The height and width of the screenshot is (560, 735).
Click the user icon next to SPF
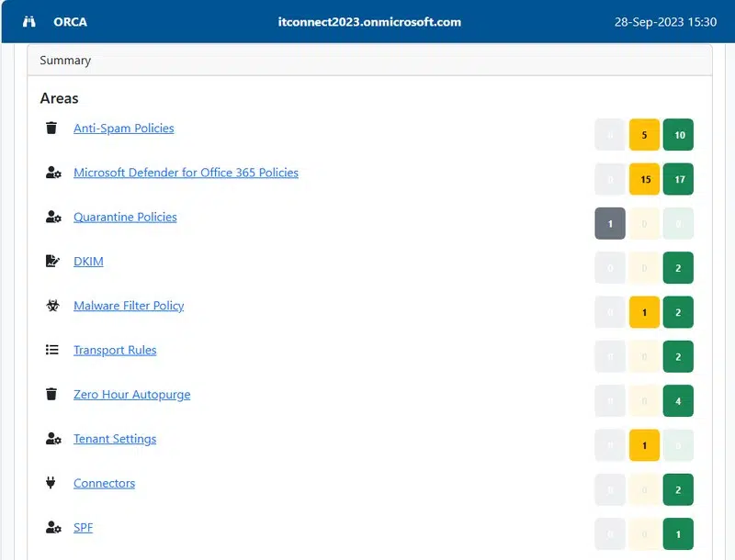click(x=51, y=527)
